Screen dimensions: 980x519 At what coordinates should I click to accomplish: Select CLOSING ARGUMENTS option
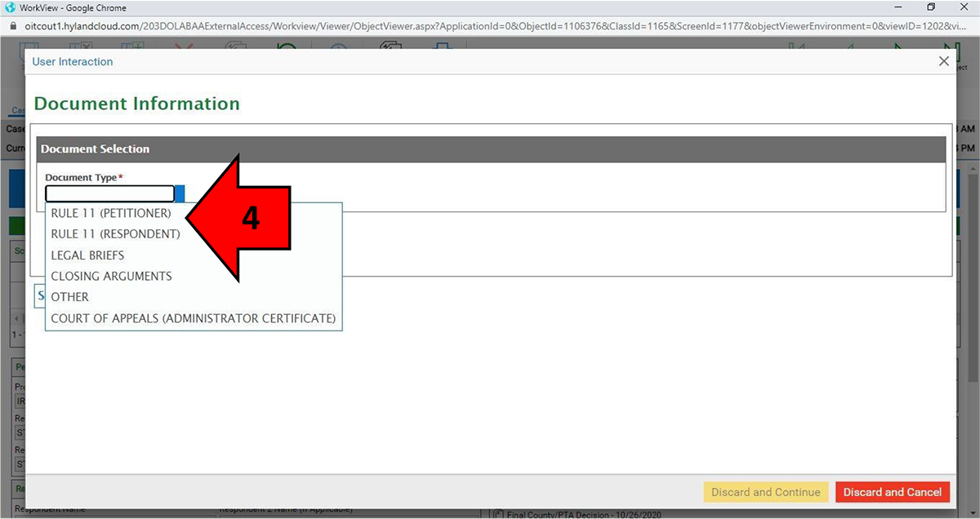(x=111, y=276)
